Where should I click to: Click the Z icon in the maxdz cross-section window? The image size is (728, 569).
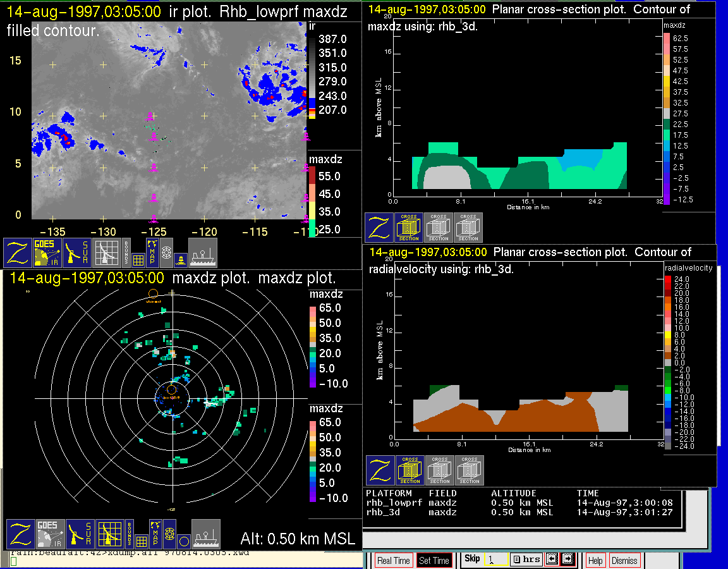tap(379, 228)
